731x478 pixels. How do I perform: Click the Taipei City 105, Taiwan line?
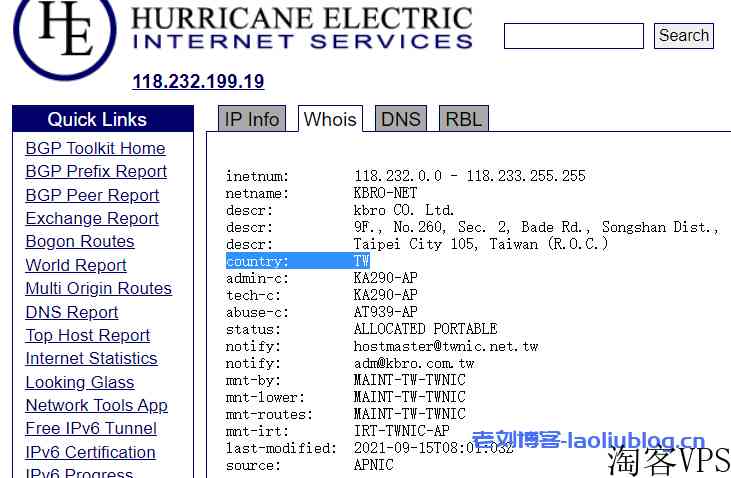[481, 244]
